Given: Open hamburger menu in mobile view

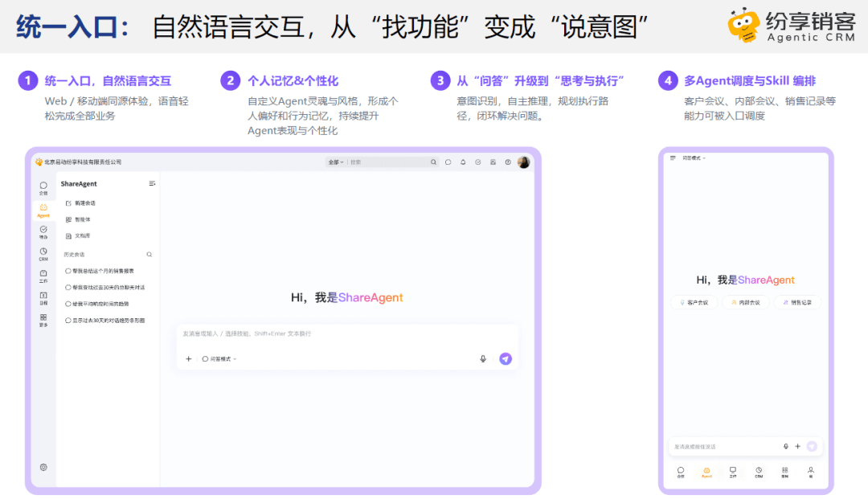Looking at the screenshot, I should [x=673, y=157].
